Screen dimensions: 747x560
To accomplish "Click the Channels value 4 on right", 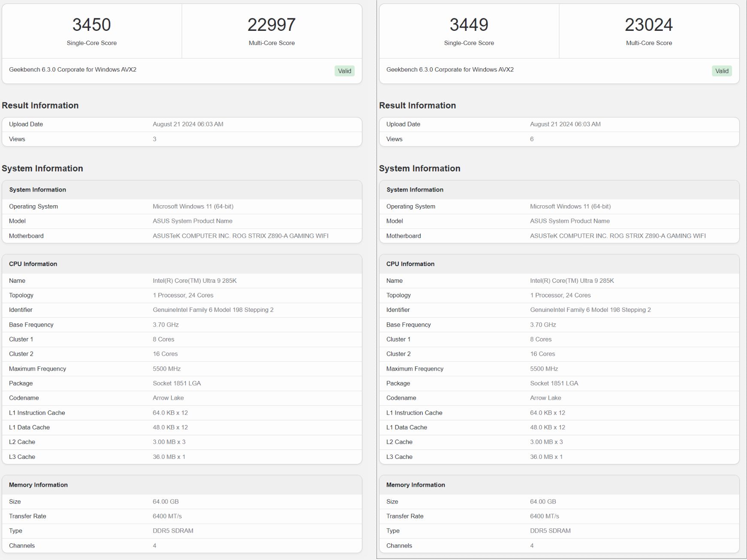I will click(532, 546).
